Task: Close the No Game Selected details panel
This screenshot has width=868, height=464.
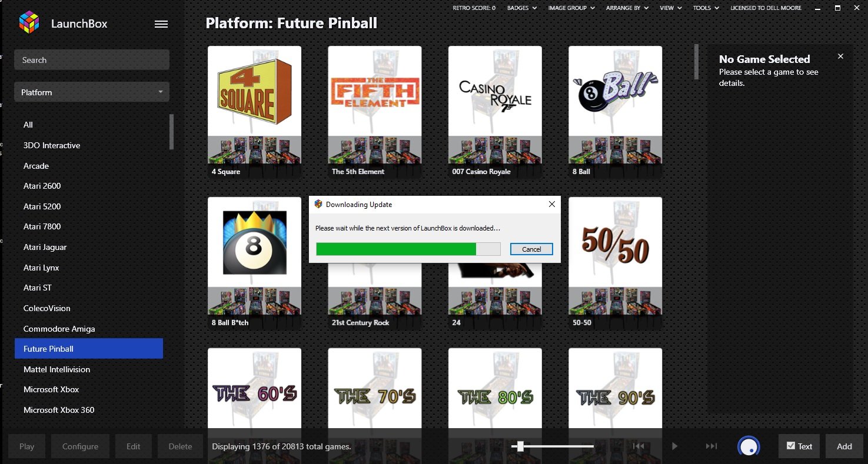Action: [x=840, y=56]
